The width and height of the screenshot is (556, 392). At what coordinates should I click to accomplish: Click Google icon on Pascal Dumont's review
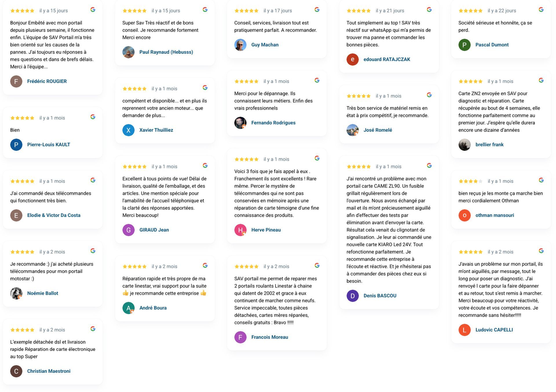[541, 10]
